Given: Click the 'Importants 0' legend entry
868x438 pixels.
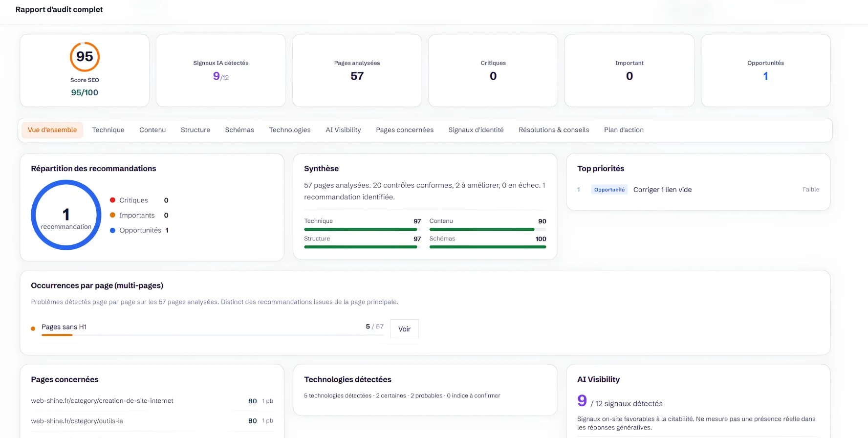Looking at the screenshot, I should [139, 215].
